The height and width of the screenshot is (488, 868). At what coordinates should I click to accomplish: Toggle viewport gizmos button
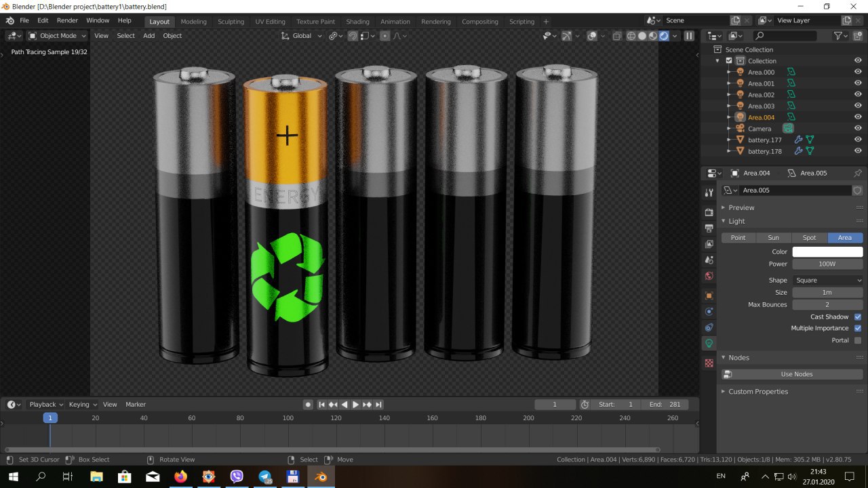tap(566, 36)
